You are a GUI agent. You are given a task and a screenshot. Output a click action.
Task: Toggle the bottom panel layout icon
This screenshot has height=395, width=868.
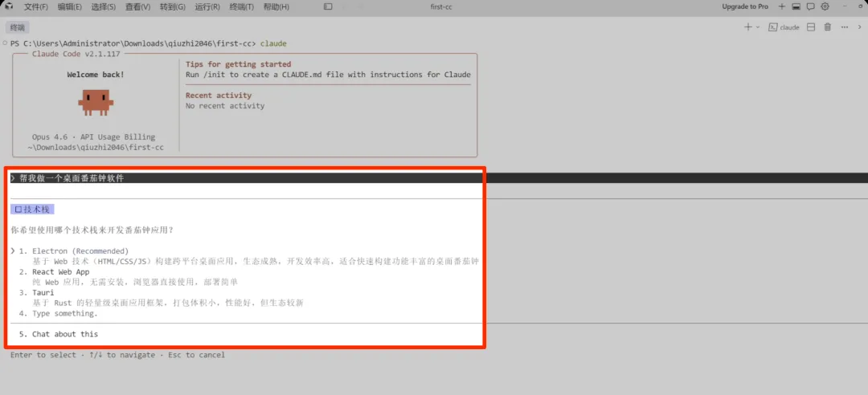point(796,6)
